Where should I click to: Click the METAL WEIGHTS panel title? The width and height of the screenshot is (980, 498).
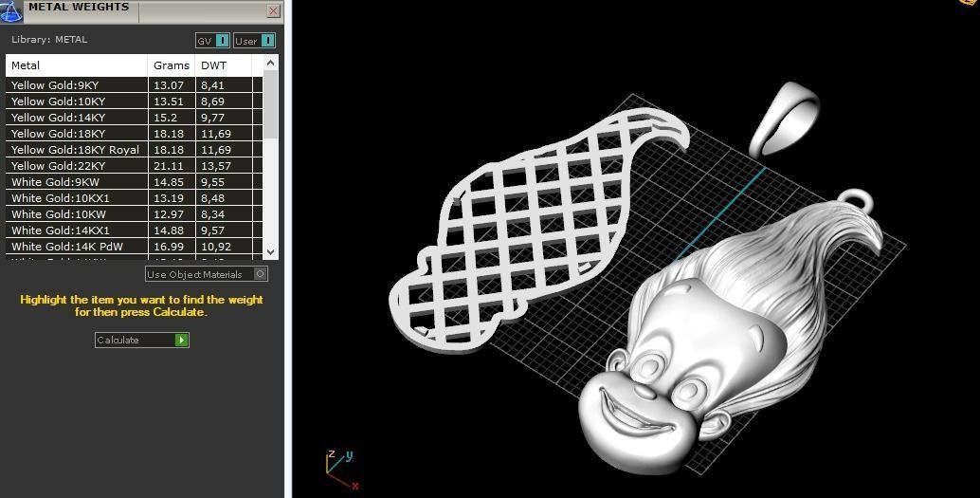click(x=79, y=7)
